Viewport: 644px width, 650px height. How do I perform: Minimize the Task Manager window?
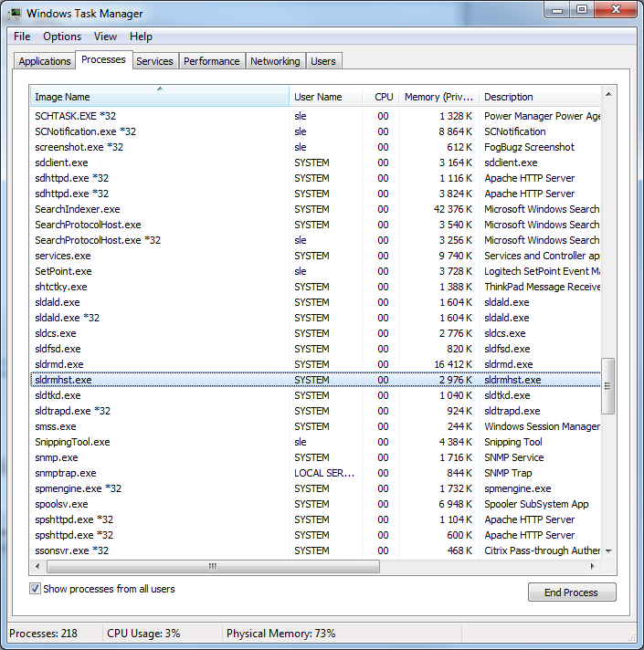(x=557, y=9)
